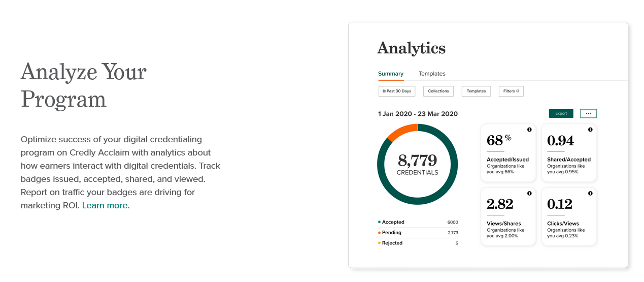Switch to the Templates tab

coord(432,74)
